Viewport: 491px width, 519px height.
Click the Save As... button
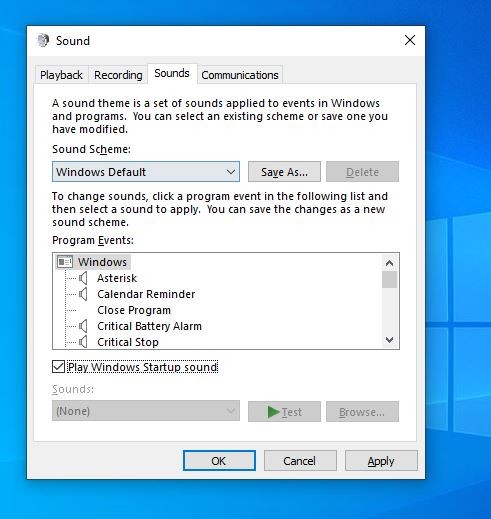[284, 172]
